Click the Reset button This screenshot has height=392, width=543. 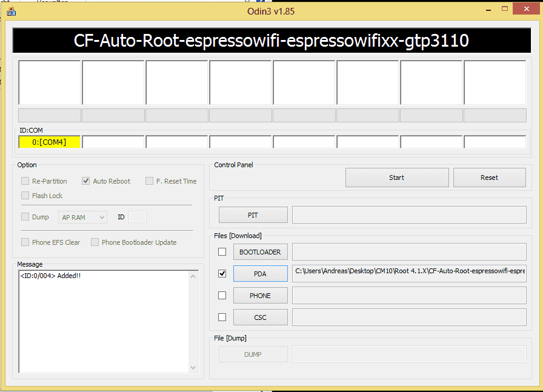489,178
